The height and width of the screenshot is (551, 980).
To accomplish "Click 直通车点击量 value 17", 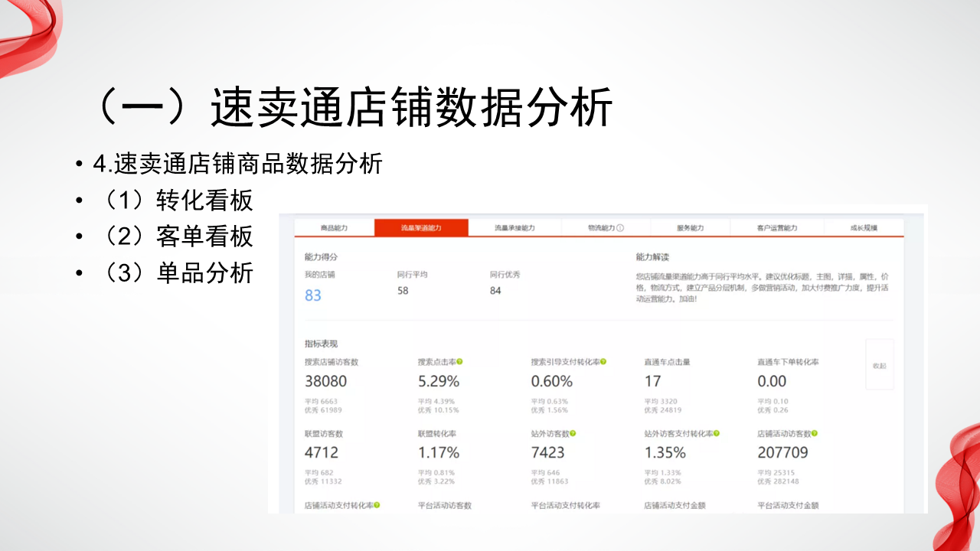I will (652, 381).
